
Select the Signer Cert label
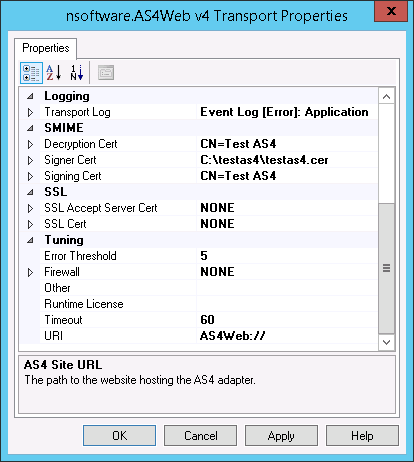(70, 160)
